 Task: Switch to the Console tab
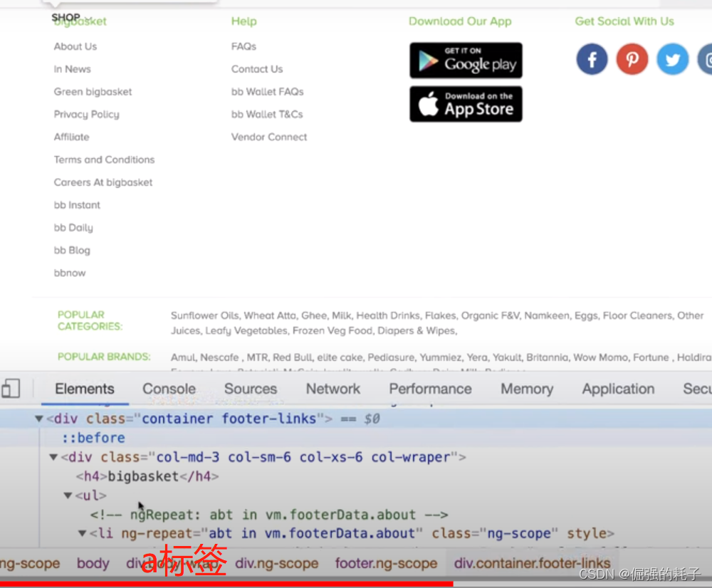coord(169,389)
